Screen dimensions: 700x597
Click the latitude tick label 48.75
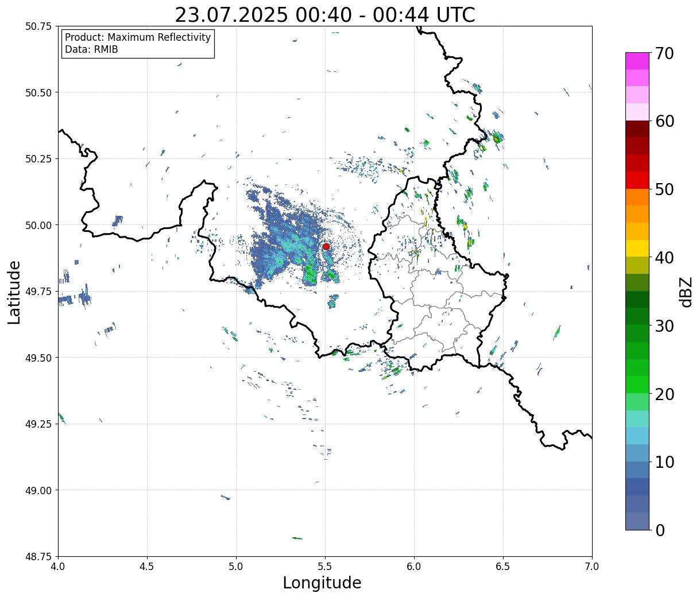(38, 557)
